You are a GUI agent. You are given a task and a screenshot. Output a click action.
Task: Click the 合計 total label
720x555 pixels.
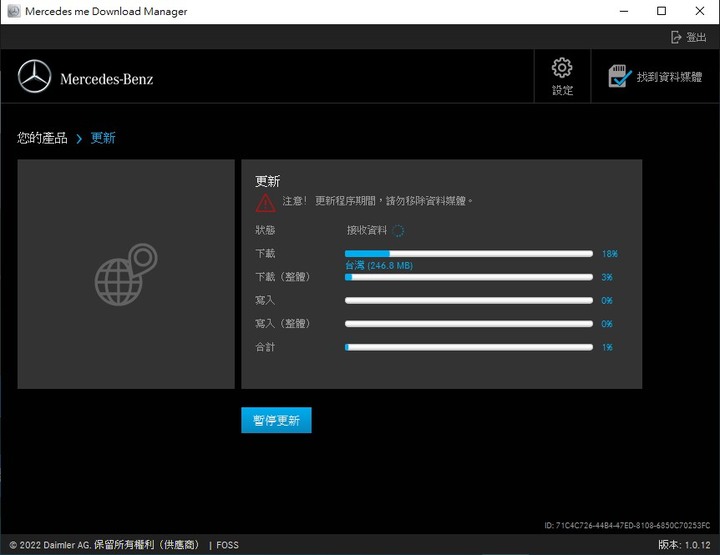[x=265, y=347]
